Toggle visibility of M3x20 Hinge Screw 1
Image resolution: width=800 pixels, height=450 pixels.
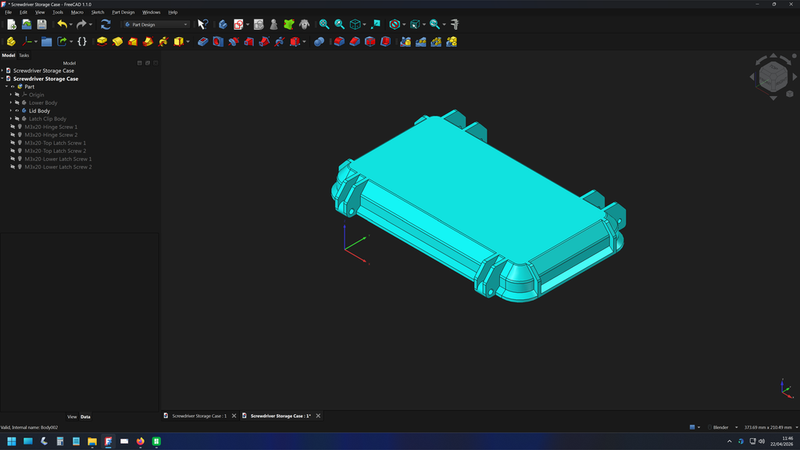13,127
